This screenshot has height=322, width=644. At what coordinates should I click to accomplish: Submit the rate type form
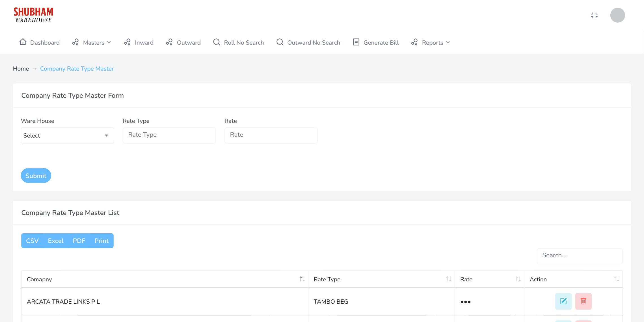(36, 176)
